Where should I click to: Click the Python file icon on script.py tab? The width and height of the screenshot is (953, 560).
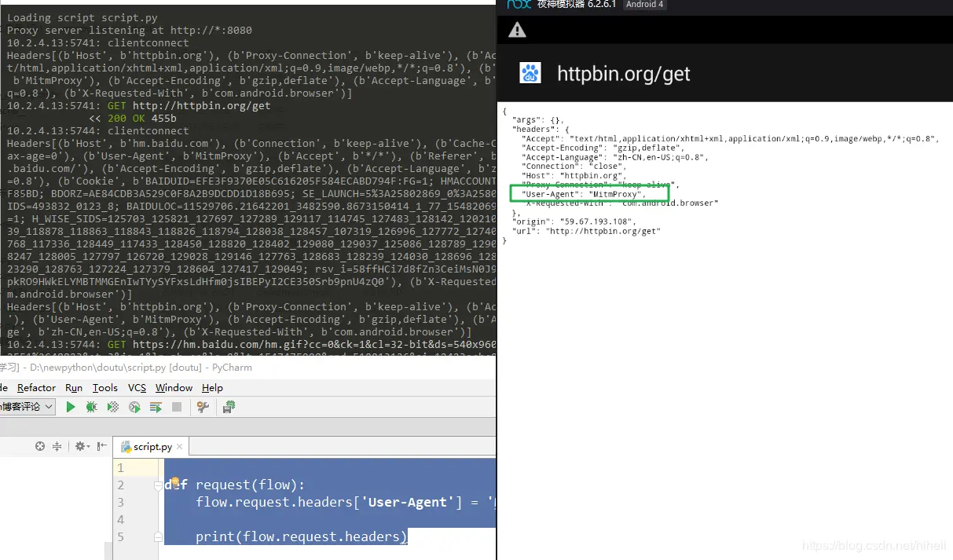click(126, 446)
